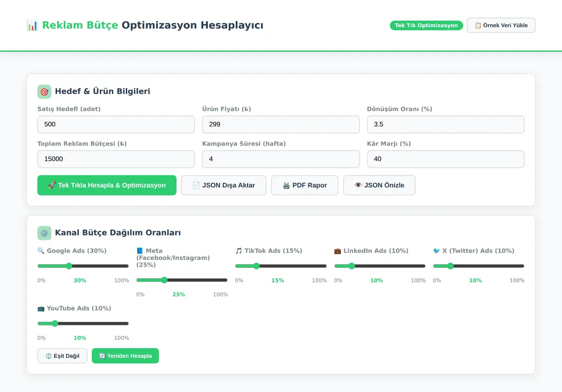Click the 'Reklam Bütçe Optimizasyon Hesaplayıcı' title
The image size is (562, 392).
tap(153, 25)
